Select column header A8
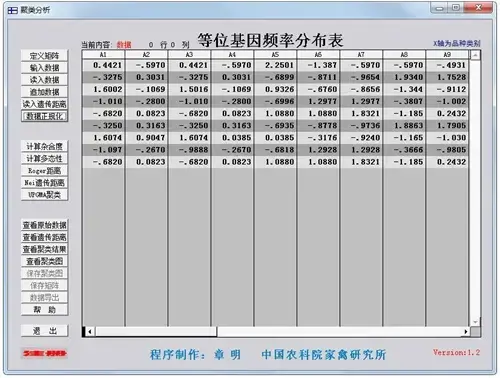This screenshot has width=500, height=378. click(x=404, y=55)
